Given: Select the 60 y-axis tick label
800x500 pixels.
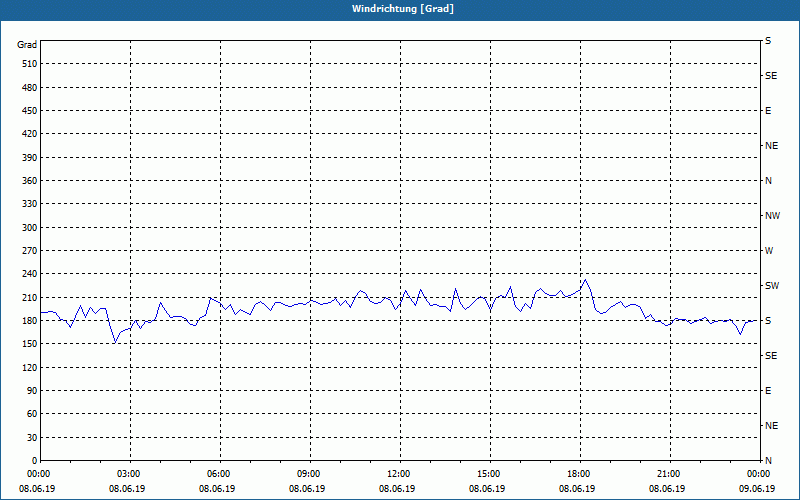Looking at the screenshot, I should [32, 414].
